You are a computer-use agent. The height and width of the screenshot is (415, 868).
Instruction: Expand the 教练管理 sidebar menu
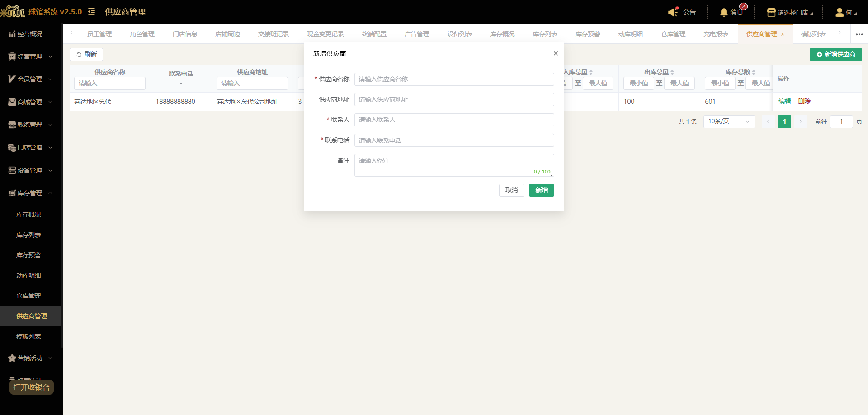click(30, 125)
